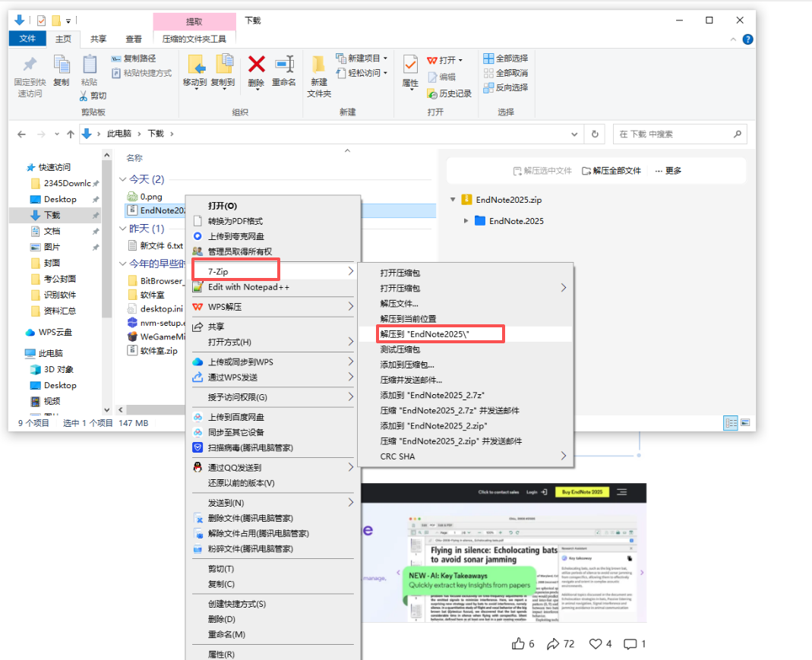This screenshot has width=812, height=660.
Task: Switch to details view toggle
Action: [731, 422]
